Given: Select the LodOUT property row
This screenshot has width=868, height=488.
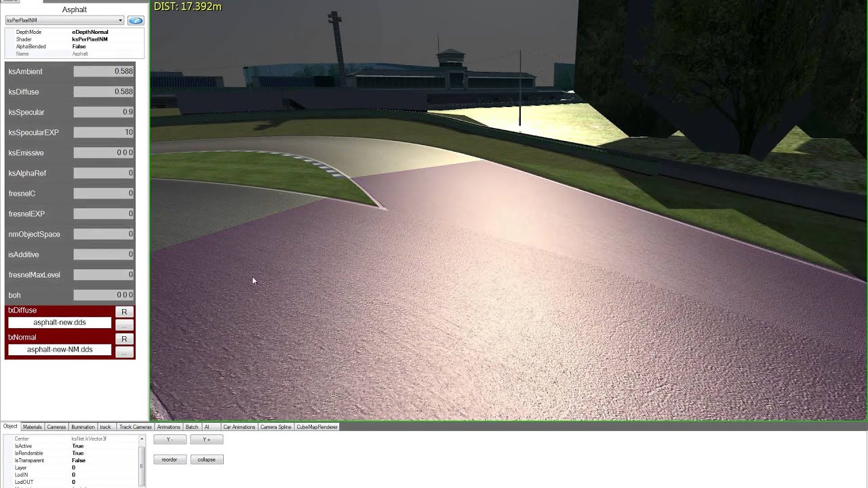Looking at the screenshot, I should click(71, 483).
